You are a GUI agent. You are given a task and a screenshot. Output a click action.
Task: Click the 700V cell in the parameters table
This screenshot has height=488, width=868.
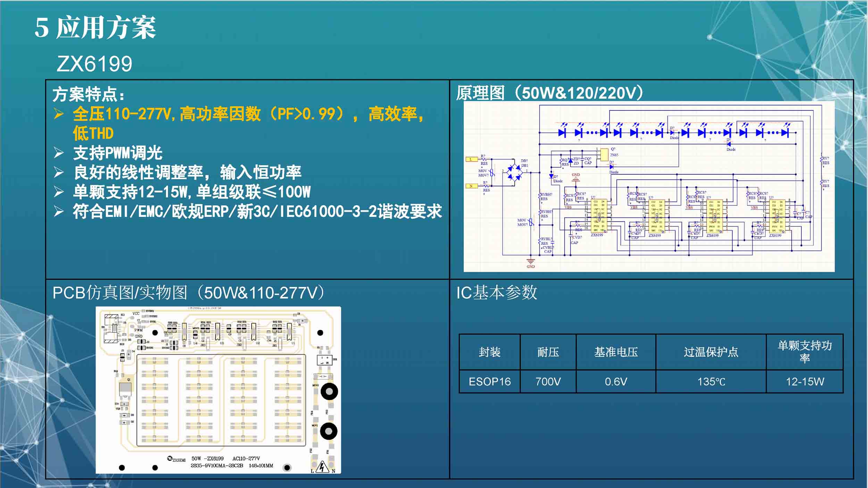548,382
